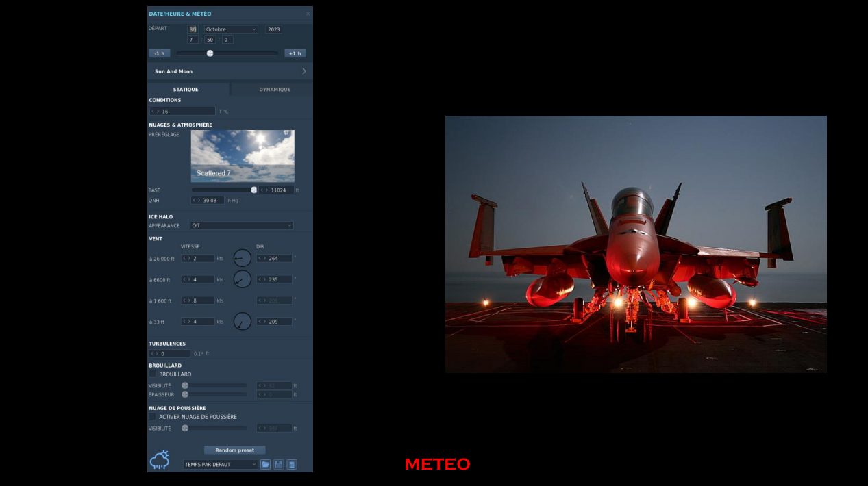Viewport: 868px width, 486px height.
Task: Click the cloud weather icon
Action: [159, 460]
